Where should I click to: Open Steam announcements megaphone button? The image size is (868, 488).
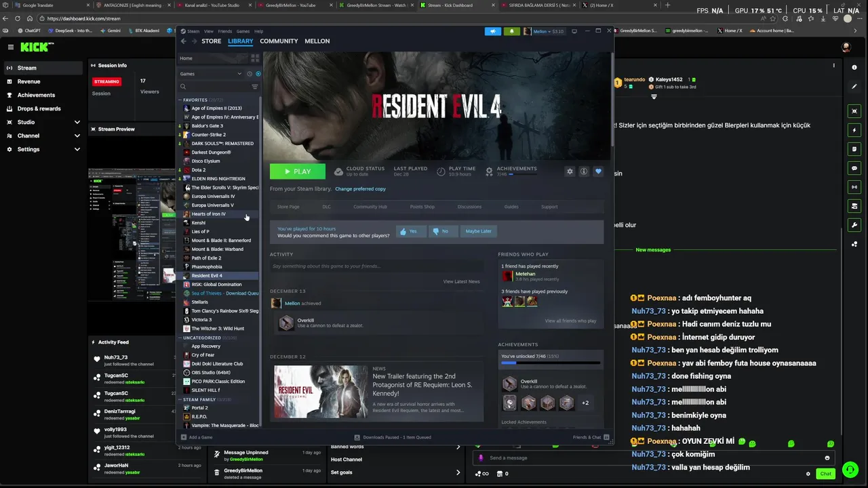(x=493, y=31)
